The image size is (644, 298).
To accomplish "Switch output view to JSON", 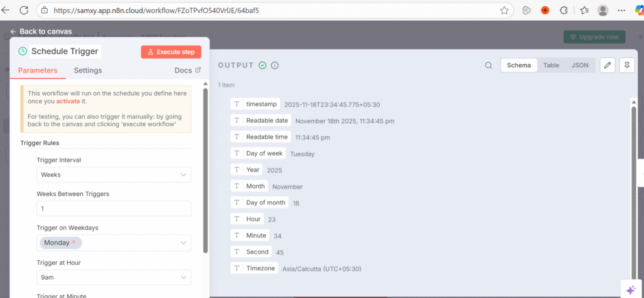I will [579, 65].
